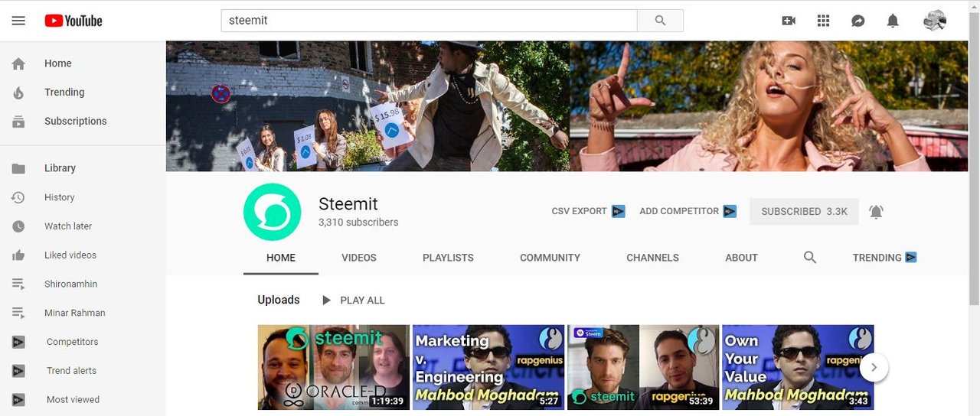Open the account avatar menu
980x416 pixels.
tap(935, 21)
